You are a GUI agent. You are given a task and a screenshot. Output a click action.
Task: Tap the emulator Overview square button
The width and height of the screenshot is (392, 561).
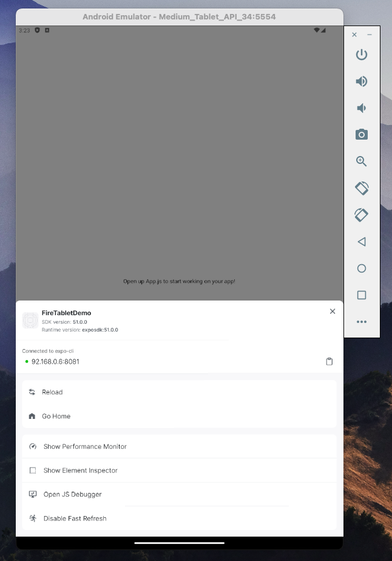(x=362, y=295)
